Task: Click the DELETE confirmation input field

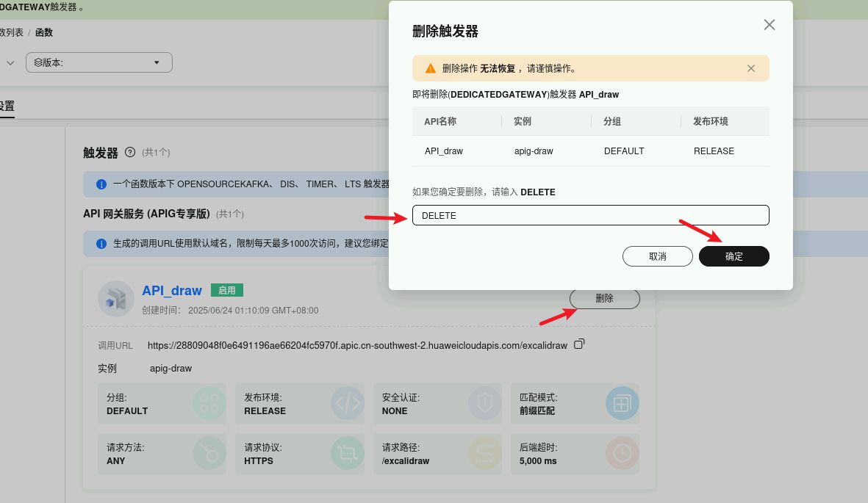Action: click(x=590, y=215)
